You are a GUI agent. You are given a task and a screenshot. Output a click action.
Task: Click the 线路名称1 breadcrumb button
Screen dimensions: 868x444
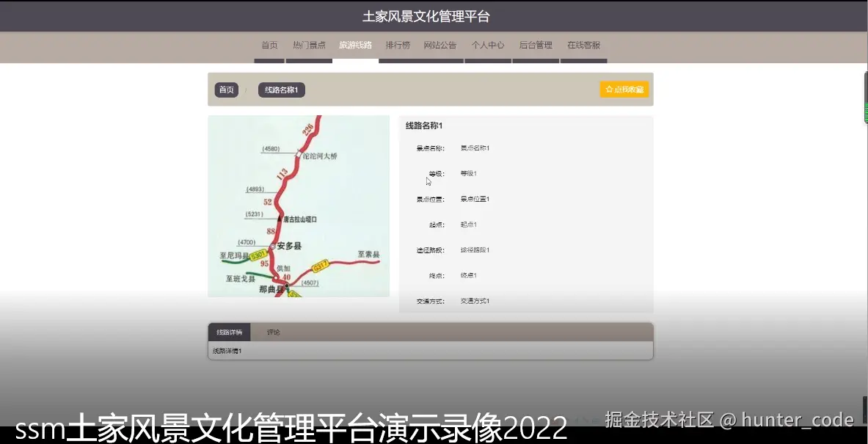[281, 90]
